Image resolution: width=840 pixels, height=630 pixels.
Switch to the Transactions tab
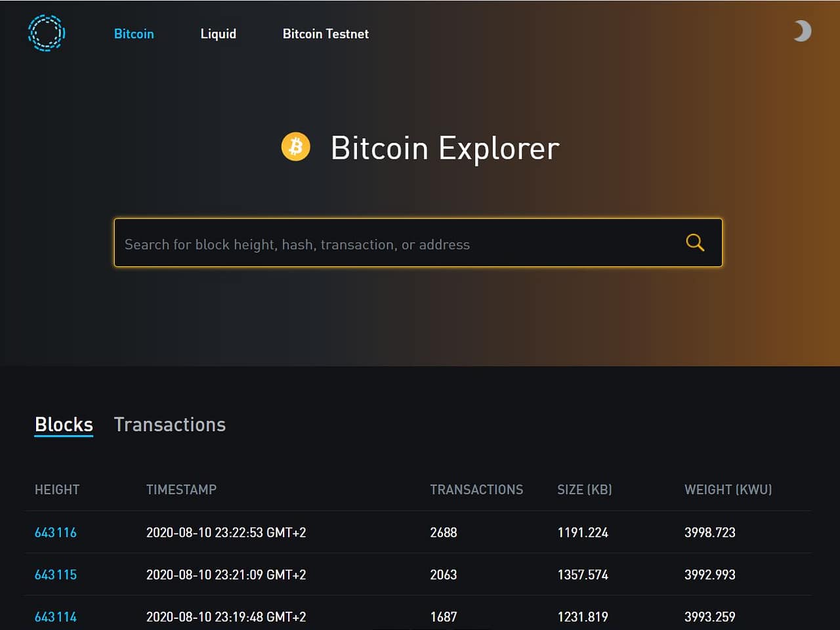[x=169, y=425]
